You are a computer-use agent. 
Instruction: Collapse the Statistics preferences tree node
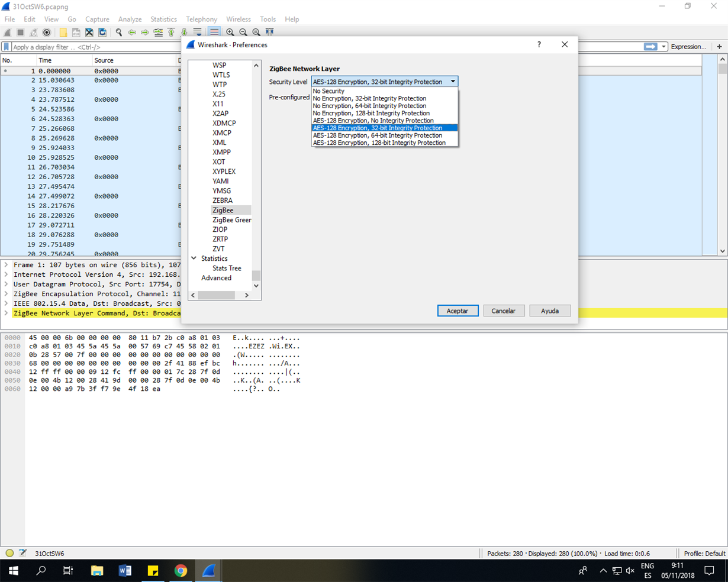pyautogui.click(x=194, y=258)
